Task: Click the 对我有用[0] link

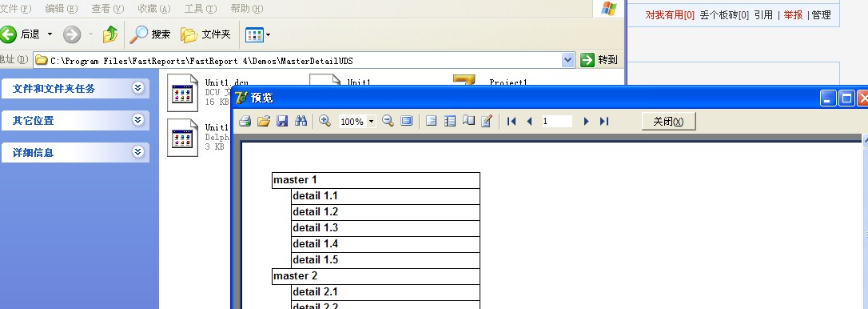Action: [669, 15]
